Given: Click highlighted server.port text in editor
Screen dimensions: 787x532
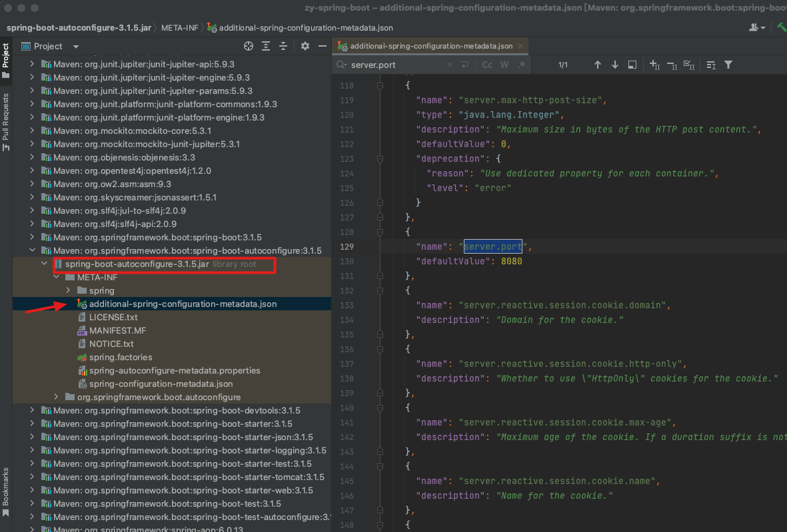Looking at the screenshot, I should click(x=493, y=247).
